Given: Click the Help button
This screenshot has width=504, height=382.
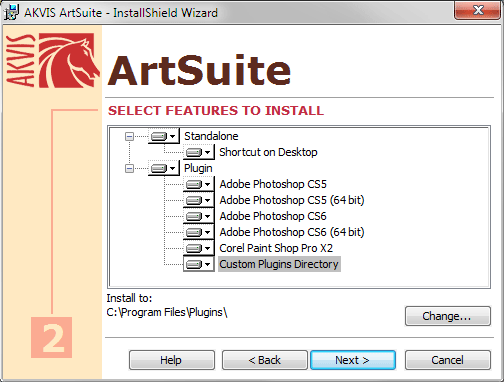Looking at the screenshot, I should (x=172, y=360).
